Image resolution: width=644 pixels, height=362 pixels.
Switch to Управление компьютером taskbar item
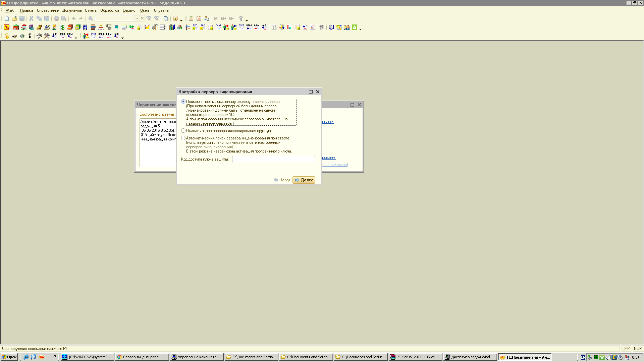[197, 357]
